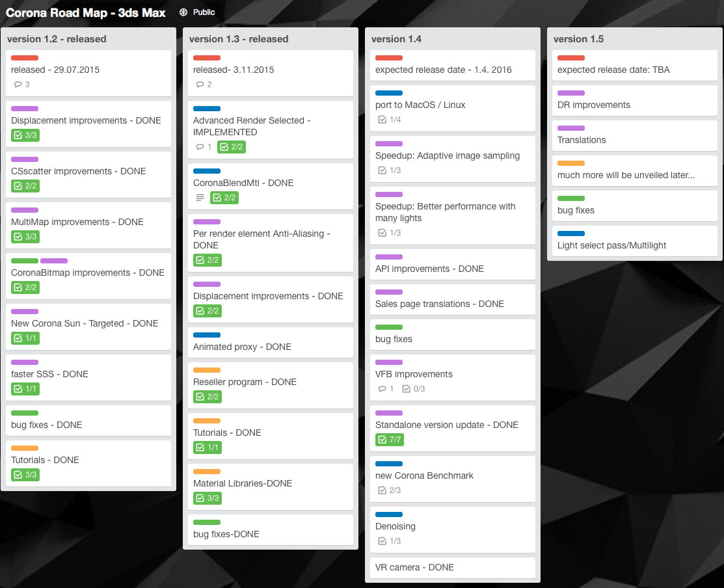Click comment icon on Advanced Render Selected card
Viewport: 724px width, 588px height.
200,147
